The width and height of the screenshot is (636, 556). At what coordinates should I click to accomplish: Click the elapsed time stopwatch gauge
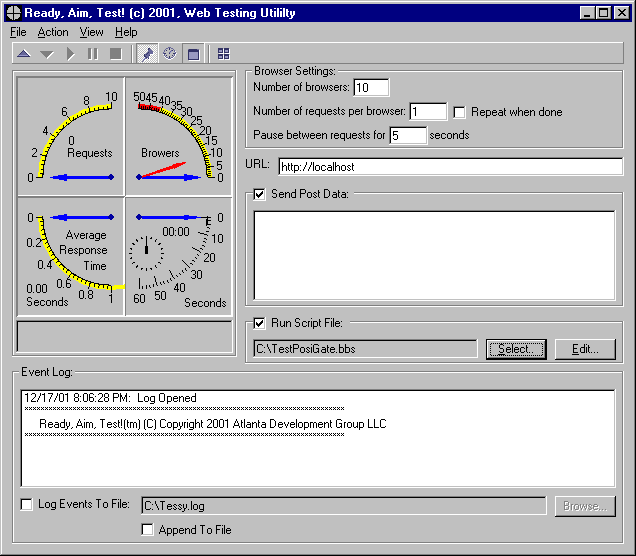coord(179,256)
